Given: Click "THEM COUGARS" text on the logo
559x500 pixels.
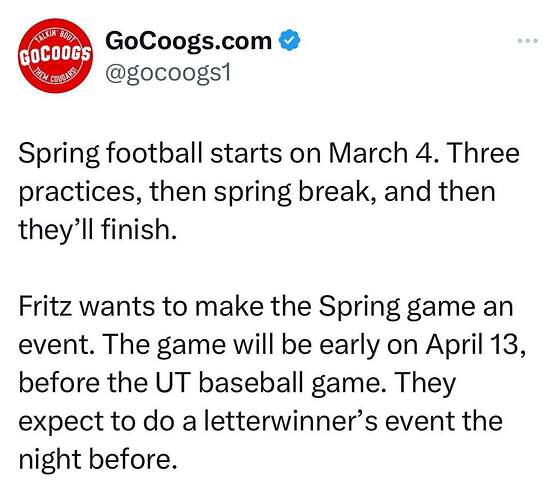Looking at the screenshot, I should pyautogui.click(x=56, y=77).
